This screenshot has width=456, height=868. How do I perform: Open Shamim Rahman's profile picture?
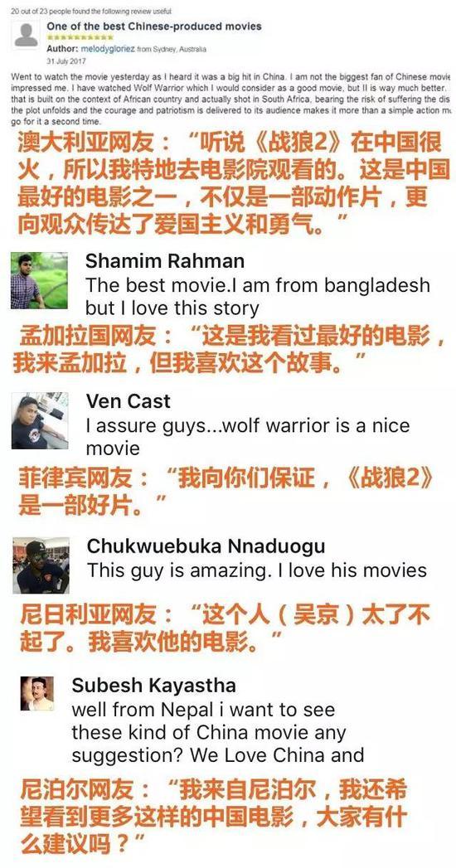tap(39, 281)
